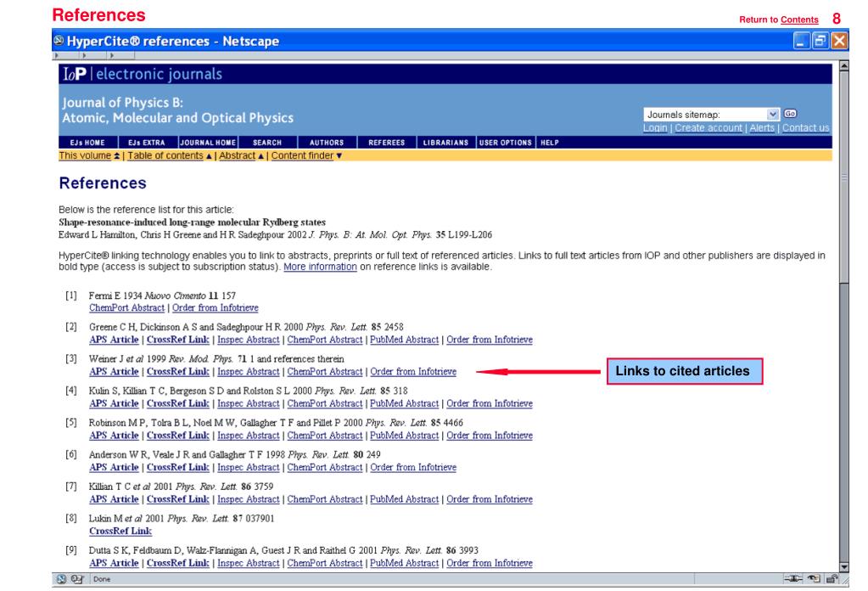
Task: Open the Contact us link
Action: [x=805, y=128]
